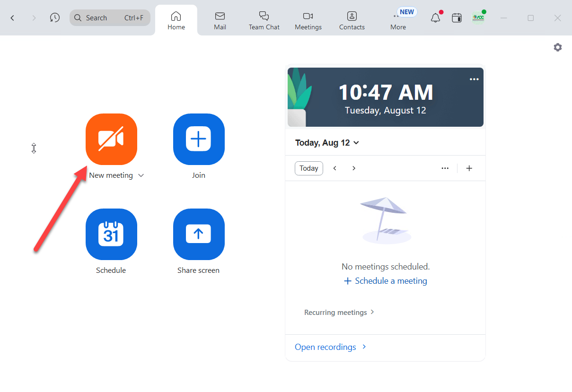Open the settings gear icon
This screenshot has width=572, height=392.
pyautogui.click(x=558, y=47)
